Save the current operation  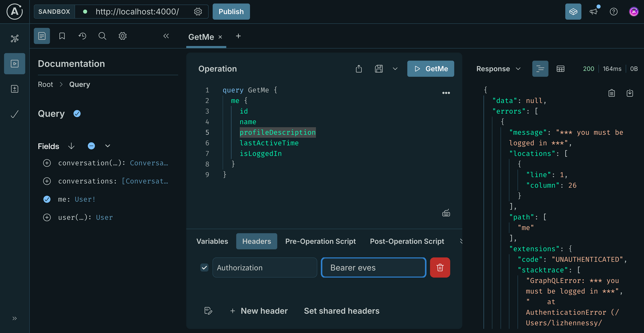pos(379,69)
